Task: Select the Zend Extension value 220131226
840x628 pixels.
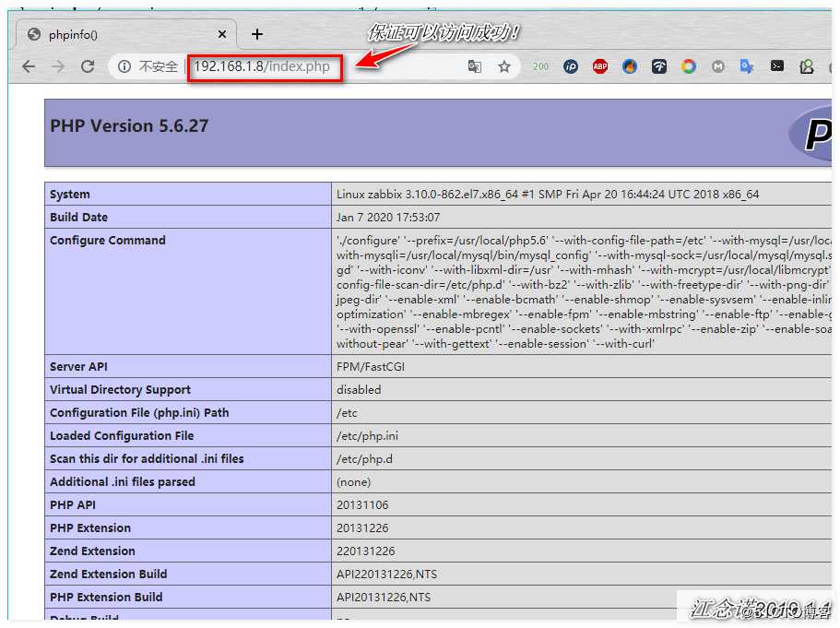Action: pyautogui.click(x=365, y=551)
